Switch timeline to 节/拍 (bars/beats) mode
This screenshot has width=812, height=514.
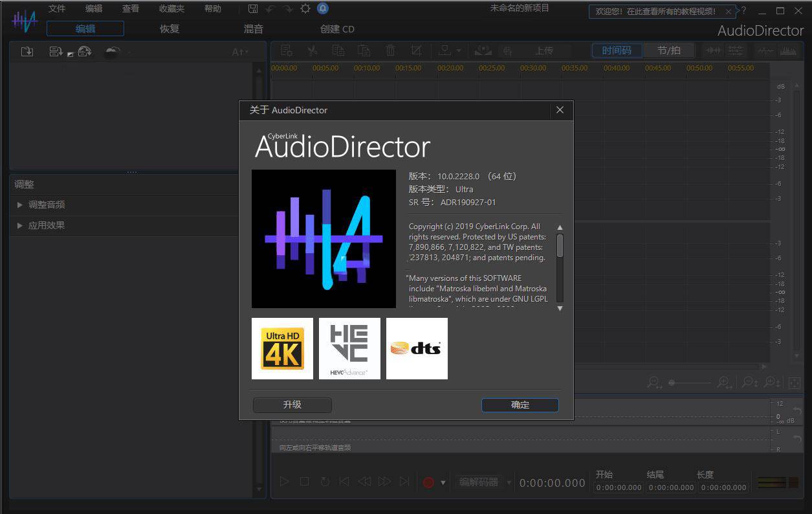tap(668, 50)
